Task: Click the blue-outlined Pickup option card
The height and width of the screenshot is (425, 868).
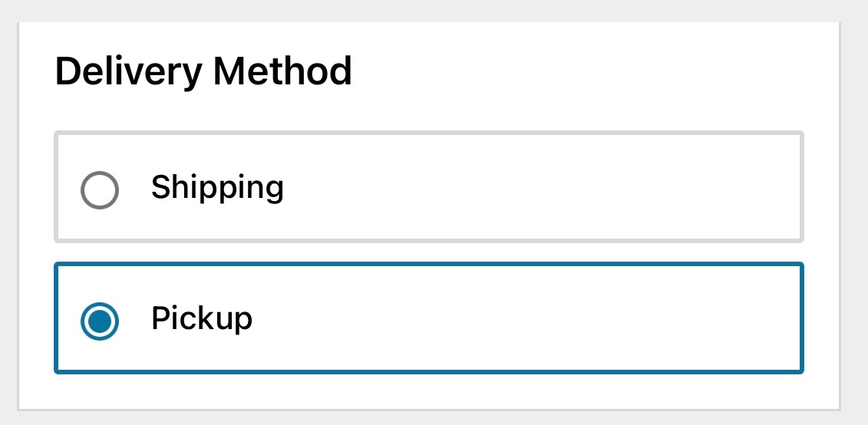Action: (x=428, y=319)
